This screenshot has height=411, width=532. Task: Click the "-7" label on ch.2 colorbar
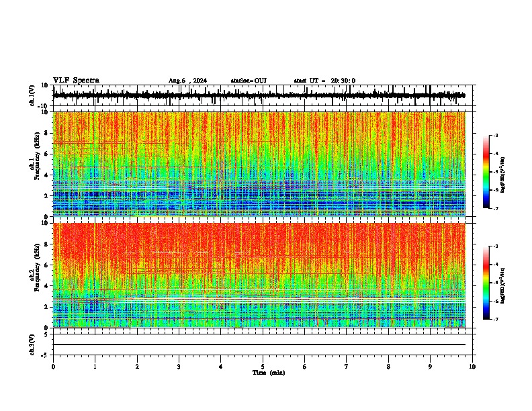[496, 320]
